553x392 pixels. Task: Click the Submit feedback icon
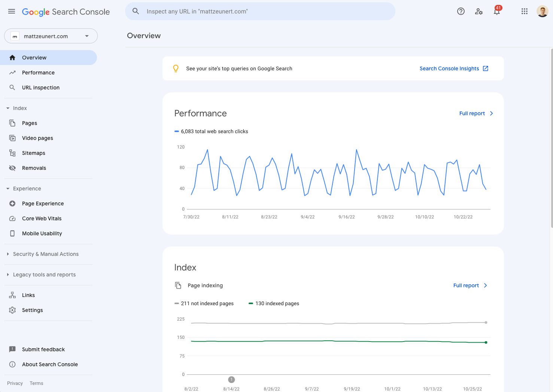click(12, 349)
